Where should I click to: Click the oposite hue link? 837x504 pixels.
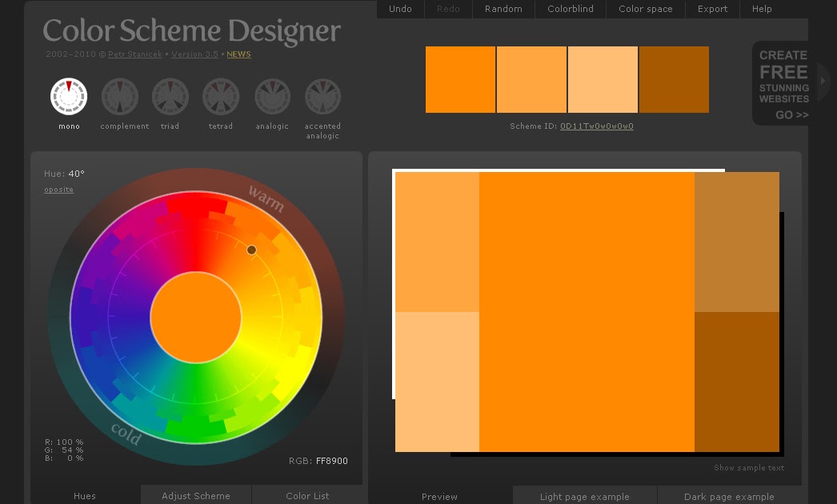[58, 190]
